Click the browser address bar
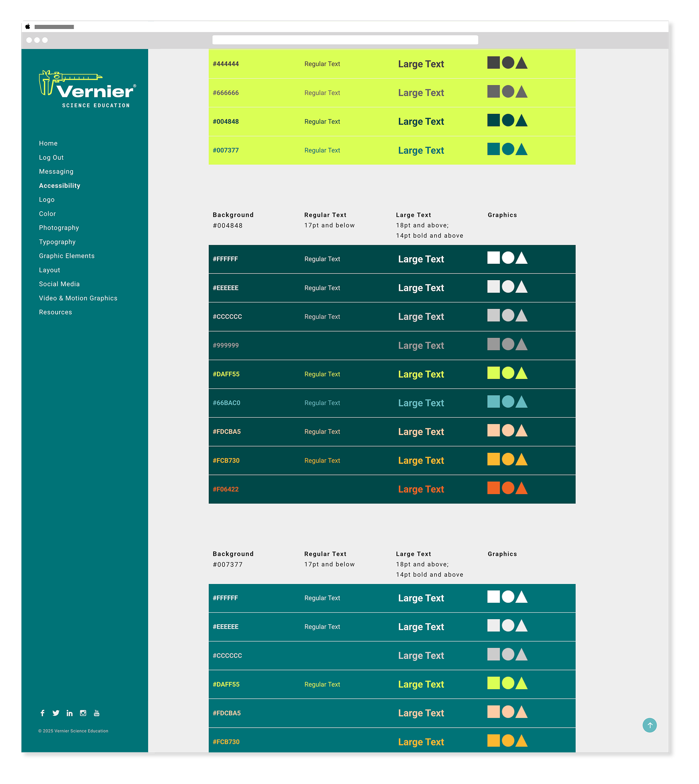Screen dimensions: 699x784 [x=345, y=40]
